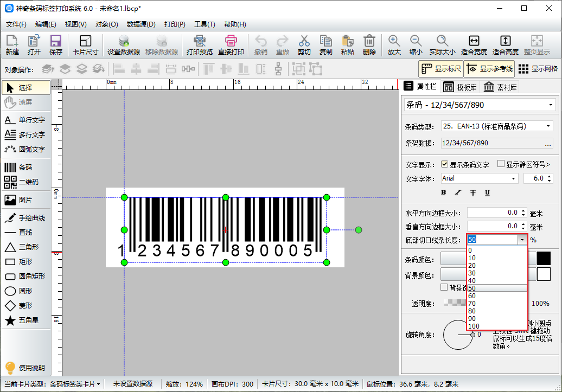Click the 条码数据 ellipsis button
The height and width of the screenshot is (392, 562).
[548, 143]
